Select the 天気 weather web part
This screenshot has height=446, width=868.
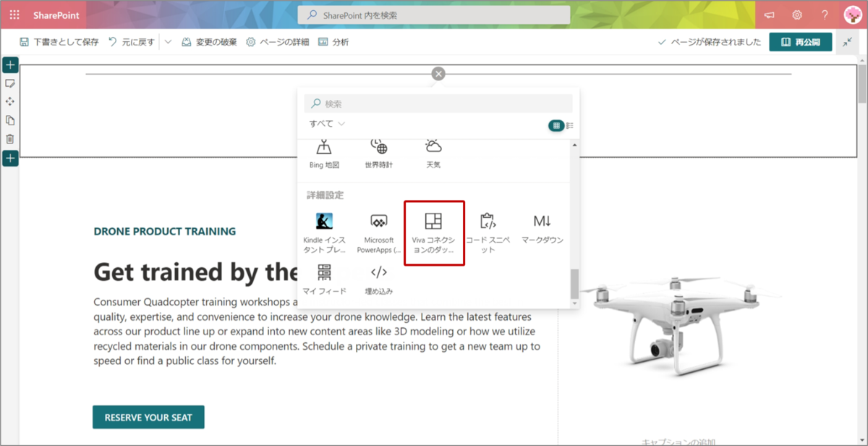433,153
